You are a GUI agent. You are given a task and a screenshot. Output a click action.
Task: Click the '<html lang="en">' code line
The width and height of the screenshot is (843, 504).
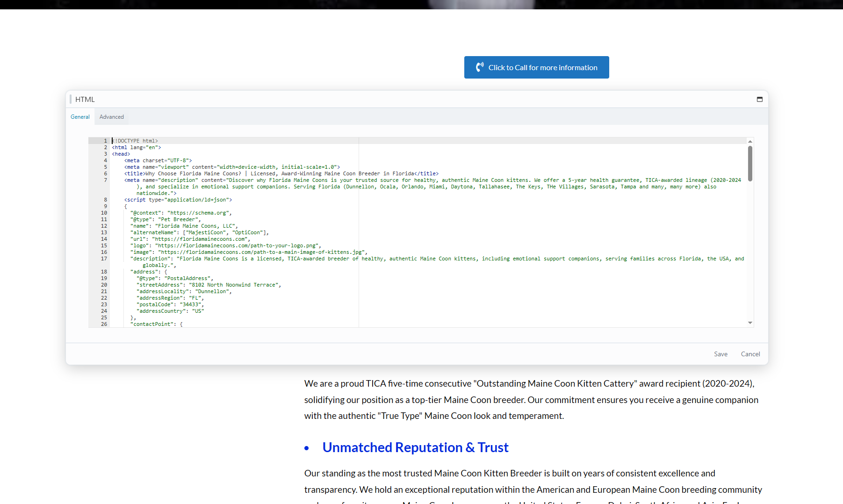(137, 147)
